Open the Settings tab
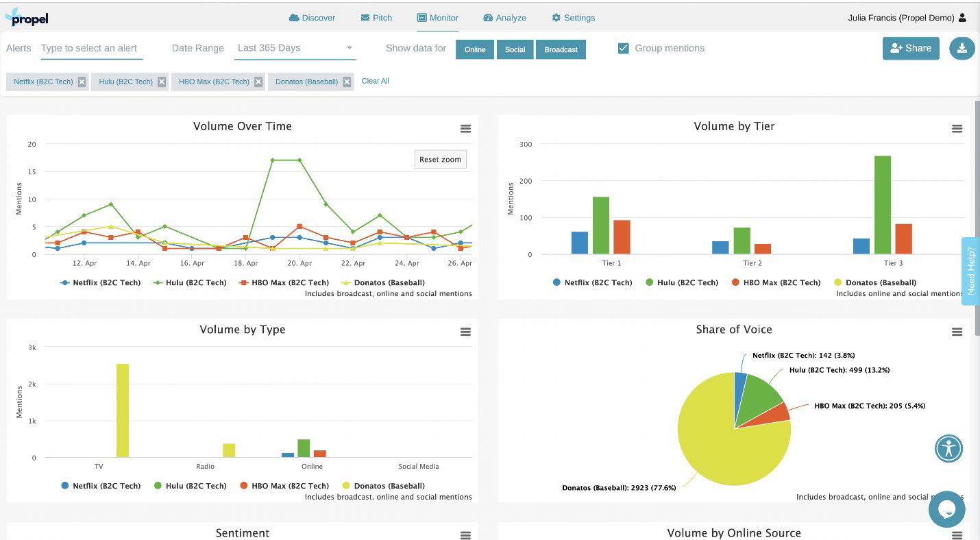Viewport: 980px width, 540px height. point(574,18)
